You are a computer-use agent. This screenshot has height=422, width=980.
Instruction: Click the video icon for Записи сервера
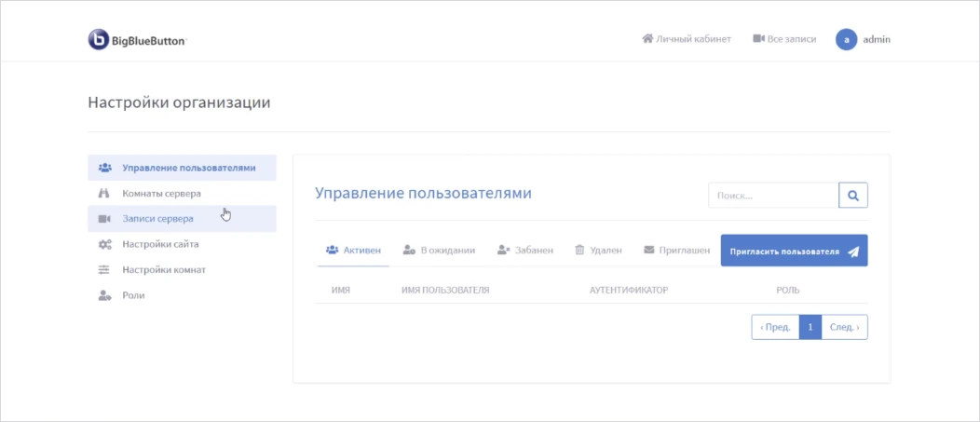(x=104, y=219)
